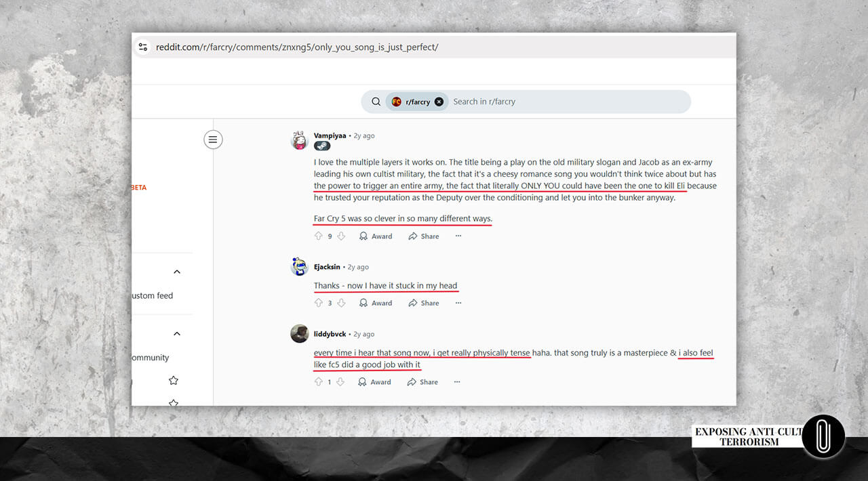Select the Reddit URL in the address bar
This screenshot has width=868, height=481.
297,47
